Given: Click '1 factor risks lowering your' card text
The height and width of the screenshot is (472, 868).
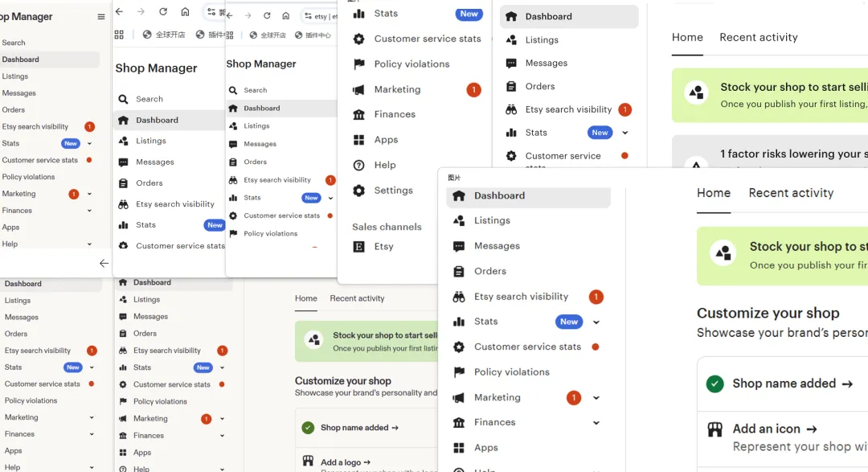Looking at the screenshot, I should pos(794,154).
